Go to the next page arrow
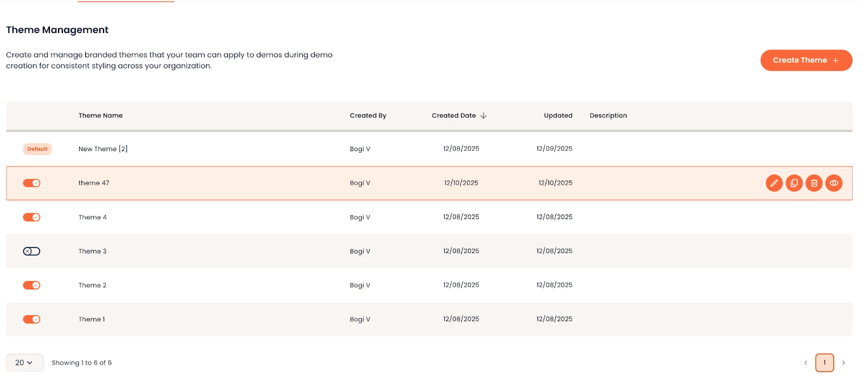The height and width of the screenshot is (376, 868). point(844,362)
